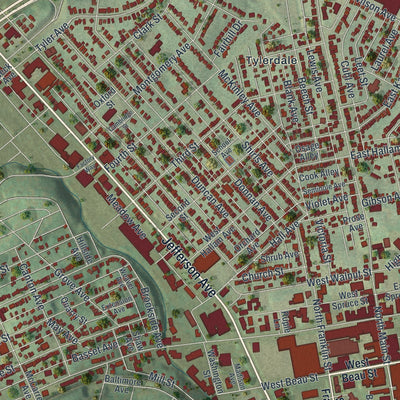Click the Beech St label
This screenshot has width=400, height=400.
point(305,97)
